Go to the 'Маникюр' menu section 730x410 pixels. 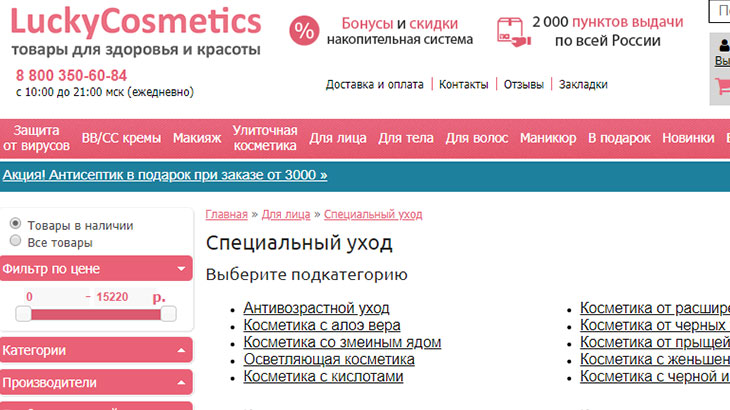[547, 138]
